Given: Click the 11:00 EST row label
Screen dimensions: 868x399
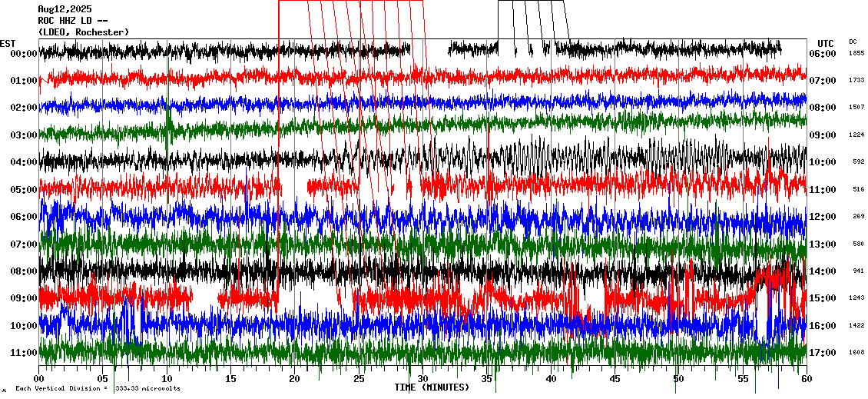Looking at the screenshot, I should 25,353.
